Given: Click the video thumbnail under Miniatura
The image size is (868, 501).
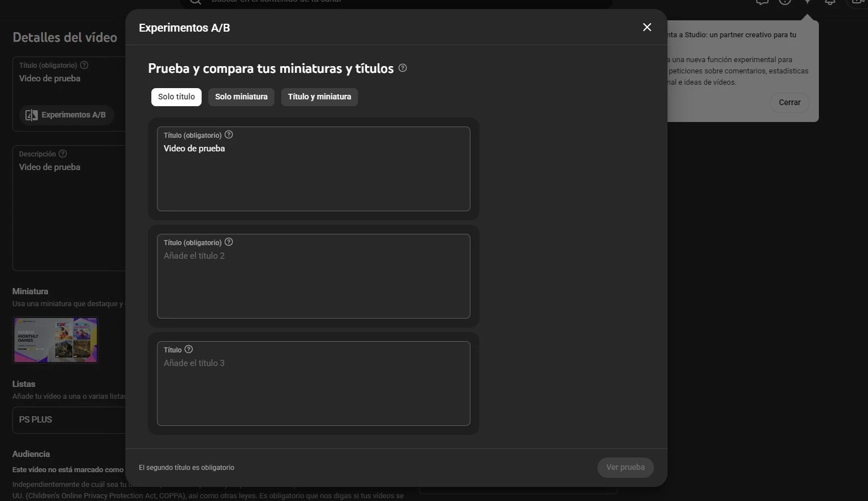Looking at the screenshot, I should (x=55, y=339).
